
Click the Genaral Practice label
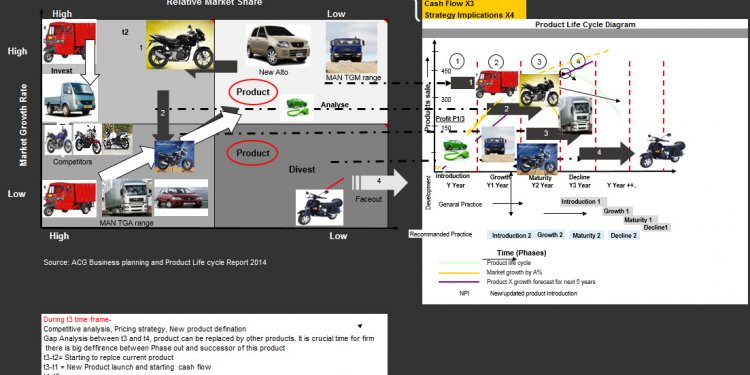click(460, 204)
